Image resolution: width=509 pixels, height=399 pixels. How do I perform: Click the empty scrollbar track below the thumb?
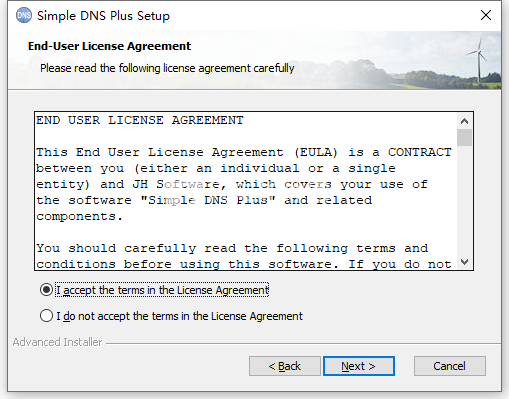(464, 200)
